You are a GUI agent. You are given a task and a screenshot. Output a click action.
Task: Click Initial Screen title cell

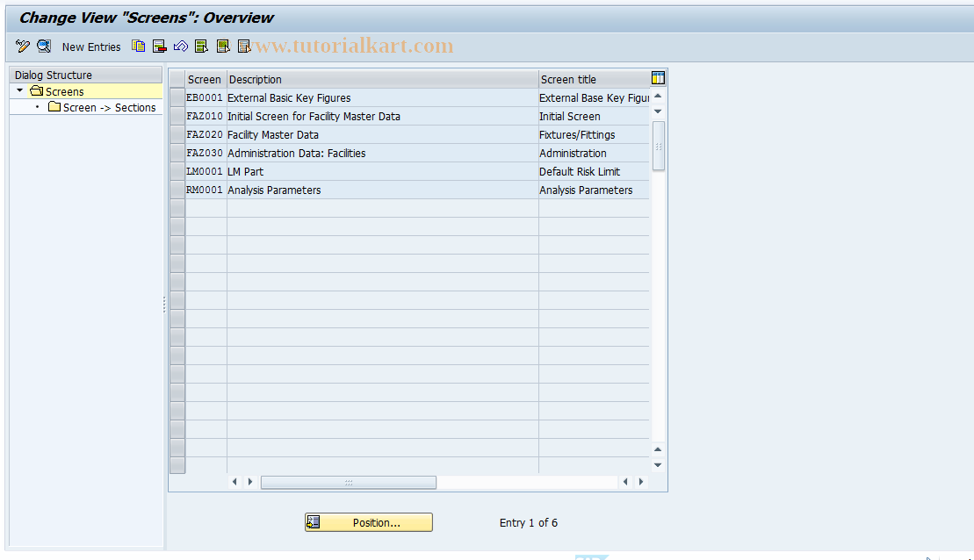(x=594, y=117)
